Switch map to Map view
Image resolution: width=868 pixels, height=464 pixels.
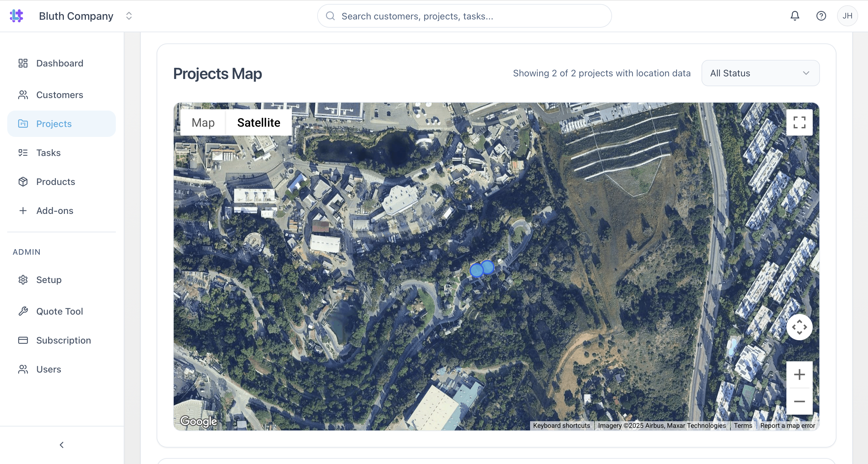point(203,122)
